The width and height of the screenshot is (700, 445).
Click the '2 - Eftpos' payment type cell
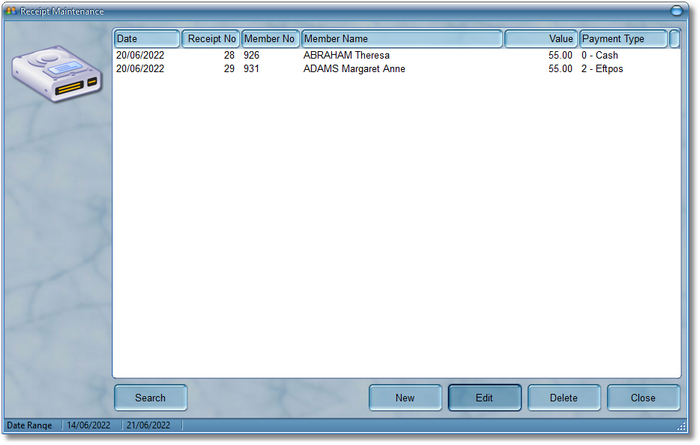pyautogui.click(x=602, y=69)
